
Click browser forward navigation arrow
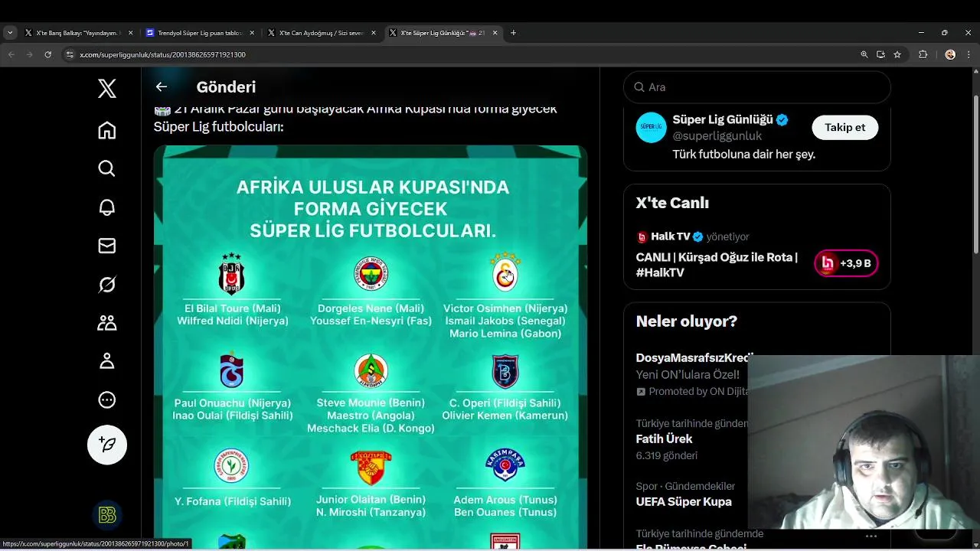(29, 54)
